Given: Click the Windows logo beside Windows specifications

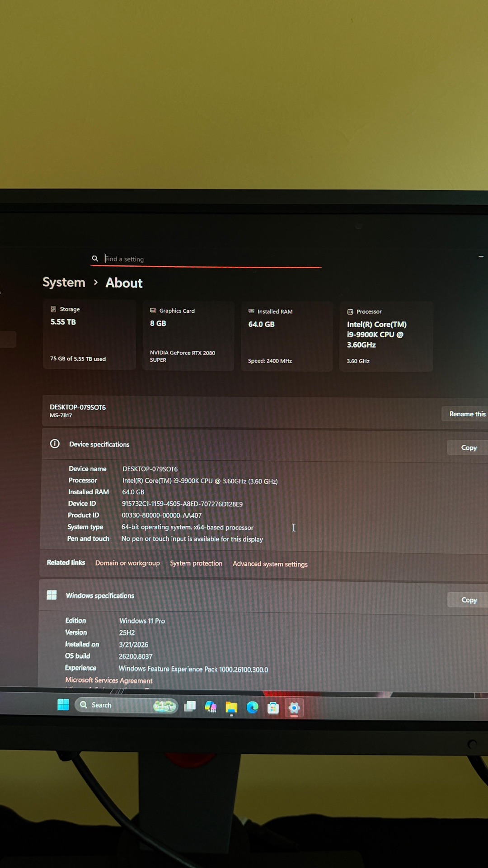Looking at the screenshot, I should (52, 595).
